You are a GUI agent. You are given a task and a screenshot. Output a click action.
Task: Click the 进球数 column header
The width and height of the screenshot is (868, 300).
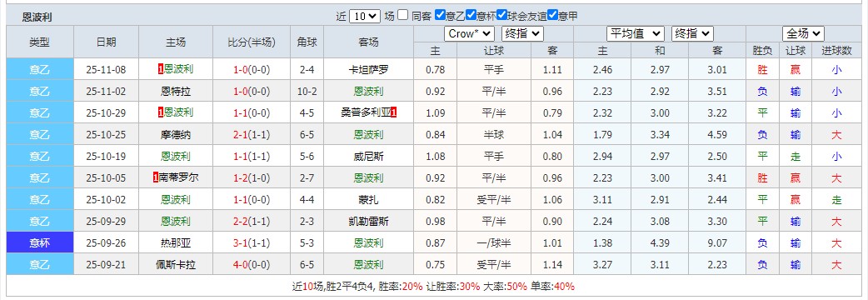(836, 51)
